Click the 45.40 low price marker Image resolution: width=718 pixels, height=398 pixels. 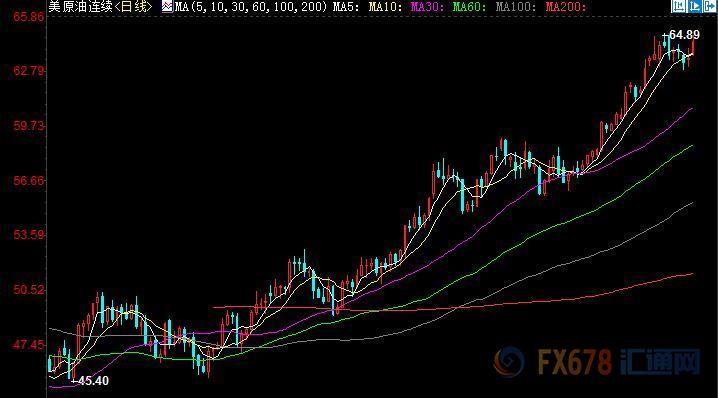click(x=93, y=381)
